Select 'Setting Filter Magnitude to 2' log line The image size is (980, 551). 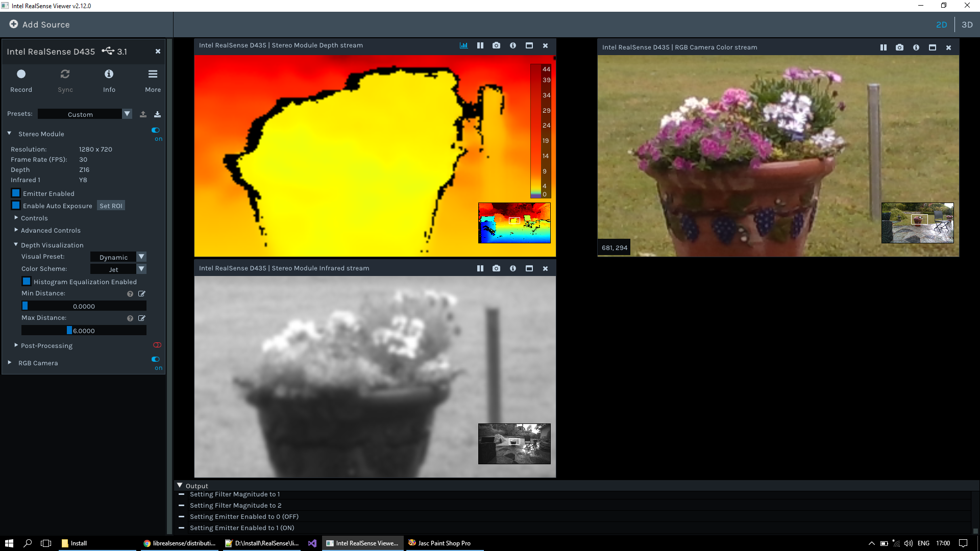tap(235, 506)
